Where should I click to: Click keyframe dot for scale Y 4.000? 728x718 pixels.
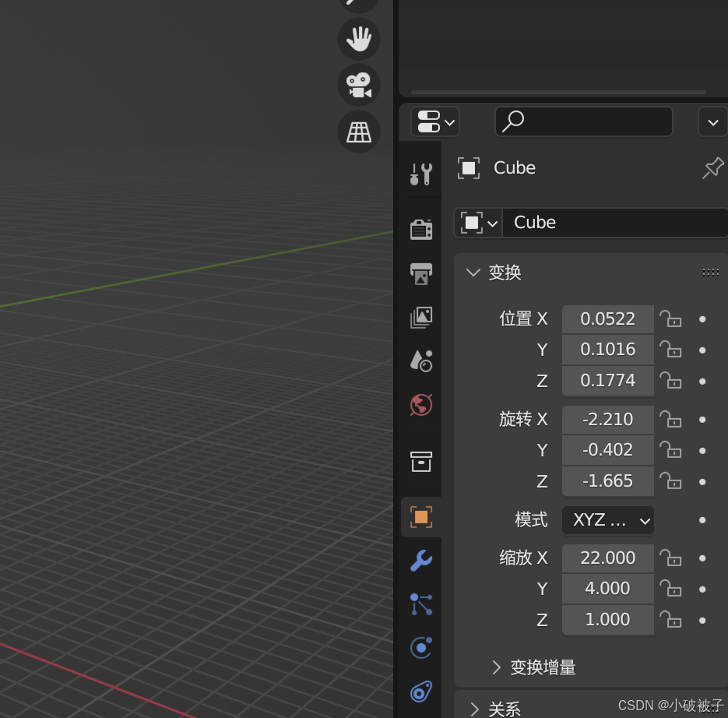pos(702,590)
